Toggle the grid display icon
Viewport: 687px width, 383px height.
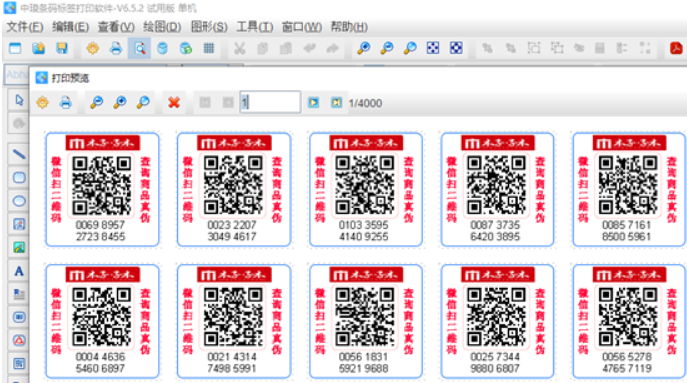coord(209,48)
